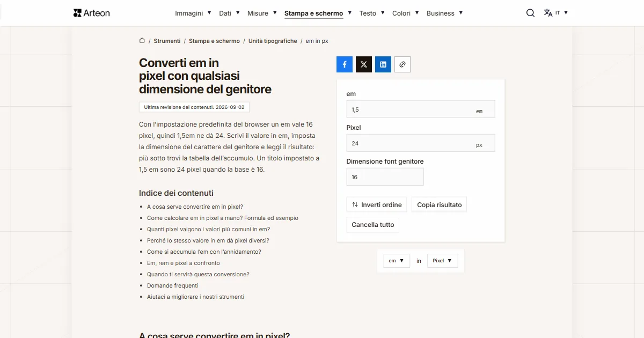Viewport: 644px width, 338px height.
Task: Open the target unit Pixel dropdown
Action: [443, 261]
